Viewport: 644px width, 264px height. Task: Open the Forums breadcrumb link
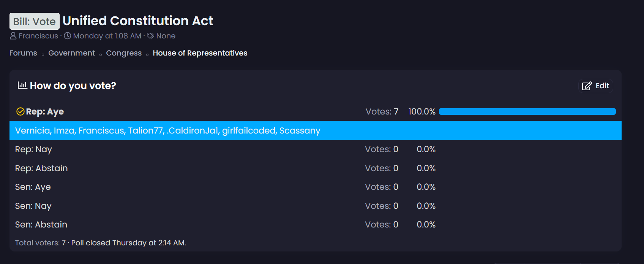click(23, 53)
